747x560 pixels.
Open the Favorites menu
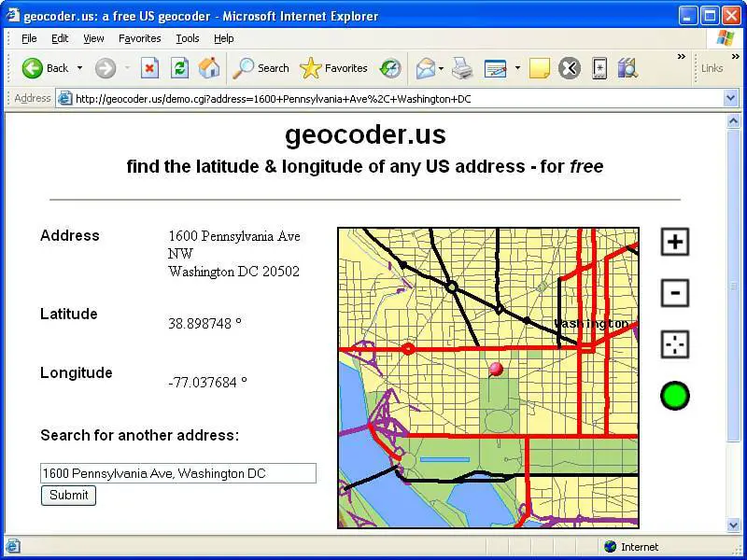pos(139,38)
